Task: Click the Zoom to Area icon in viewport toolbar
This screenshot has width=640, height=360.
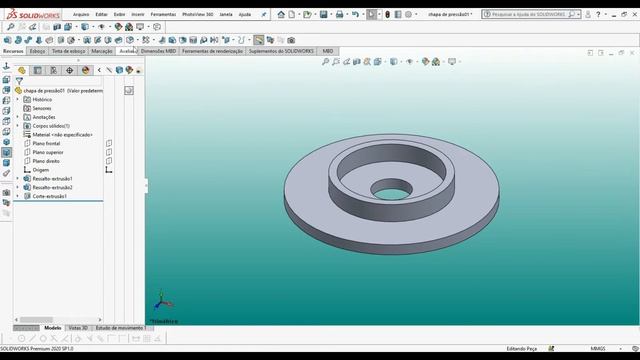Action: (x=336, y=62)
